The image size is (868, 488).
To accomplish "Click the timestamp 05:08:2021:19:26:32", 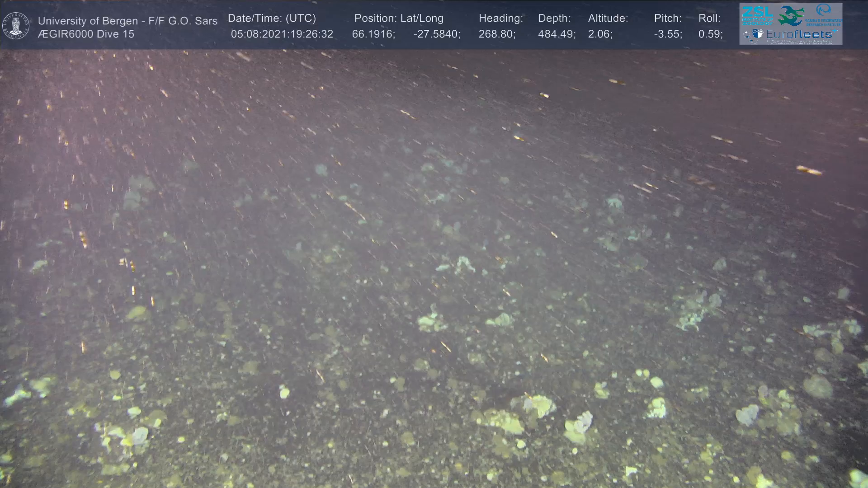I will pyautogui.click(x=282, y=34).
